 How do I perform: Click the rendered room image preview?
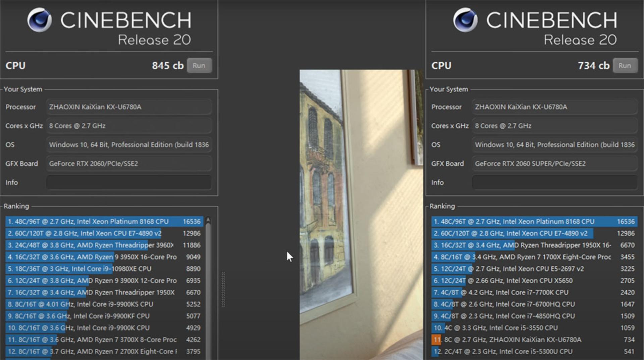(361, 215)
